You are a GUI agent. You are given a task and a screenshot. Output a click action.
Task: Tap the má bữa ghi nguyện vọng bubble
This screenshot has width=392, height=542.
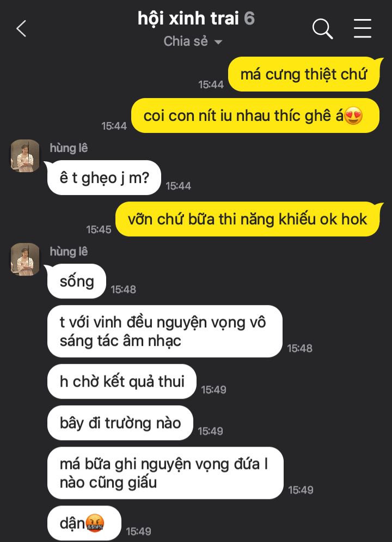166,473
